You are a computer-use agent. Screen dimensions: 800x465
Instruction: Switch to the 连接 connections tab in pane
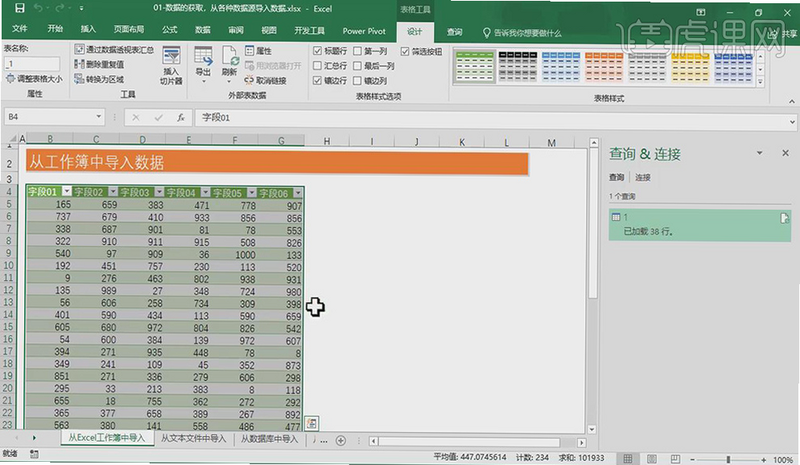(x=642, y=177)
